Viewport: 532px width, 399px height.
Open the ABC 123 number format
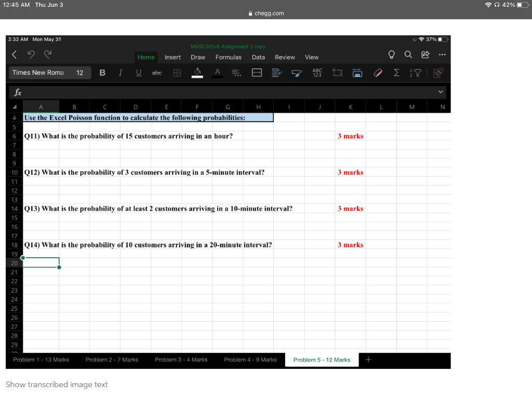click(317, 73)
